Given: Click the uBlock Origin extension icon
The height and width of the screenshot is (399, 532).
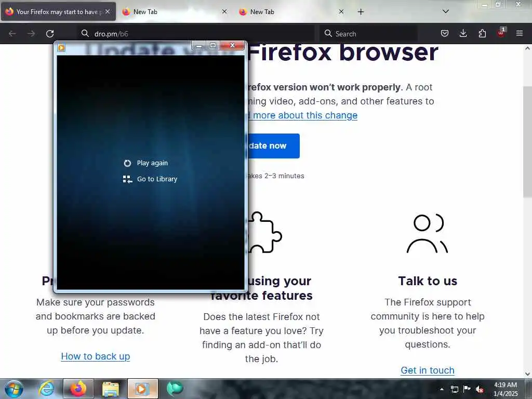Looking at the screenshot, I should click(x=501, y=33).
